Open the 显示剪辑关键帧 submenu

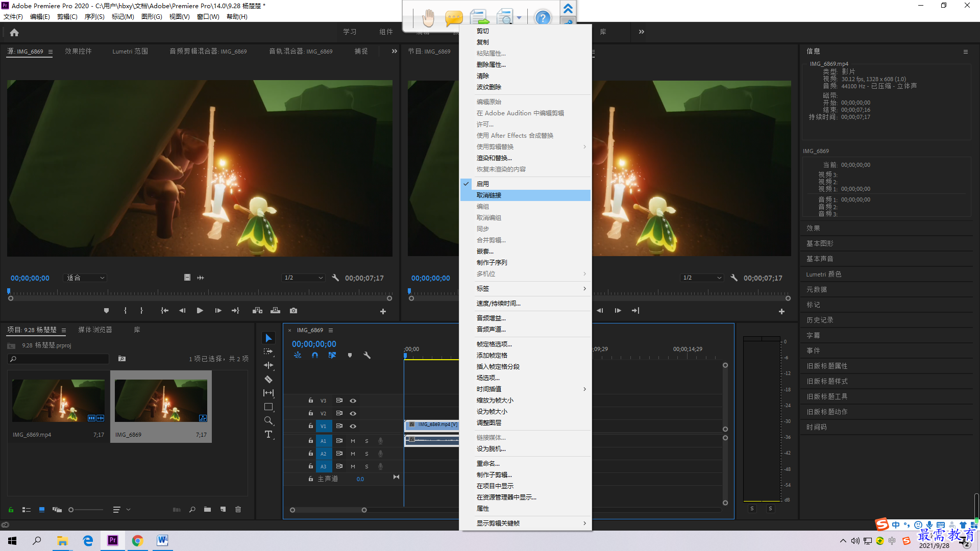click(526, 523)
